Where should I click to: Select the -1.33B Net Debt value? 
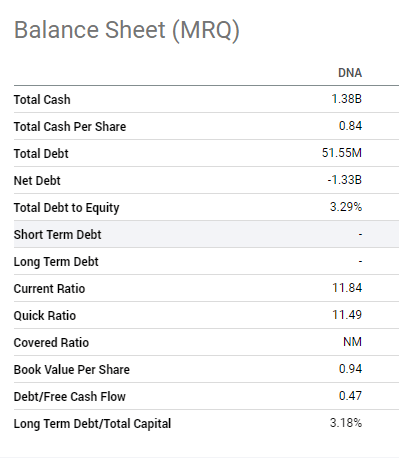click(x=345, y=180)
